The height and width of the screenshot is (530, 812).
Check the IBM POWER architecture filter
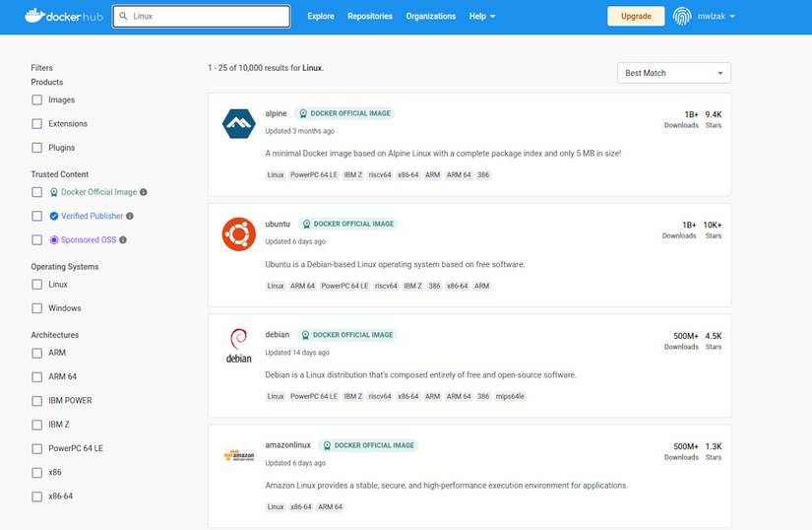pyautogui.click(x=36, y=401)
